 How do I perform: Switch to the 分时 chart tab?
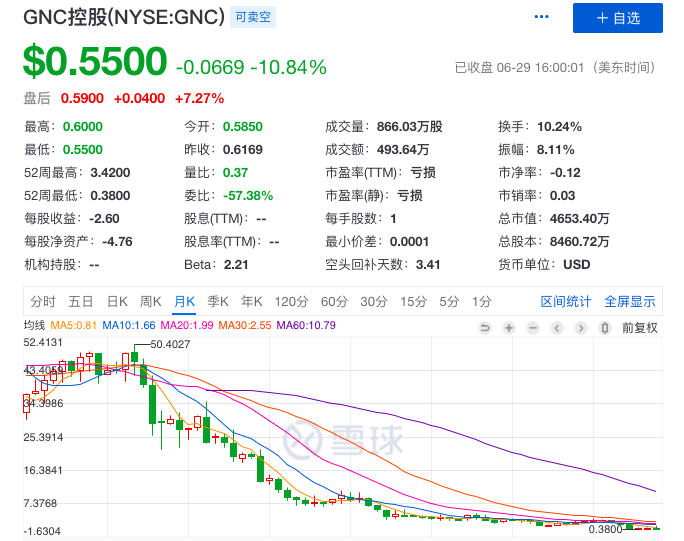point(43,301)
